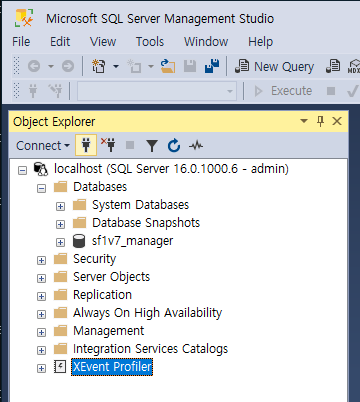
Task: Expand the Management folder
Action: pos(41,332)
